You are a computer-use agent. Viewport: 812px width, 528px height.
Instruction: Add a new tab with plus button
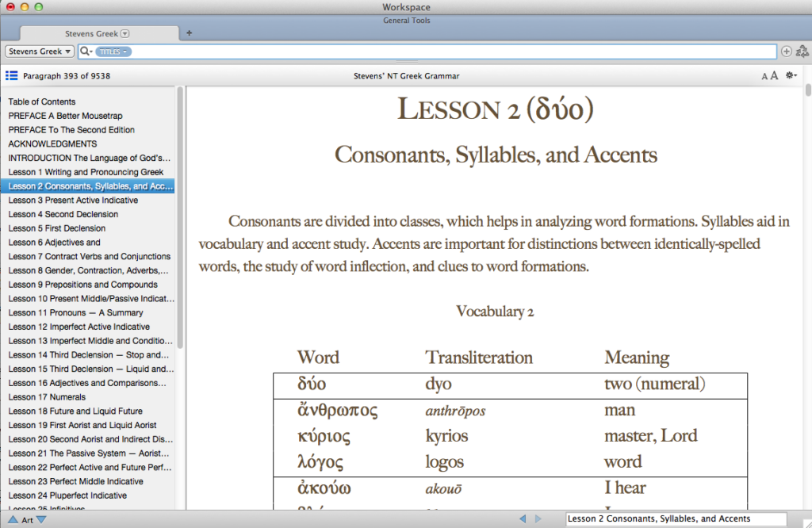click(x=189, y=33)
